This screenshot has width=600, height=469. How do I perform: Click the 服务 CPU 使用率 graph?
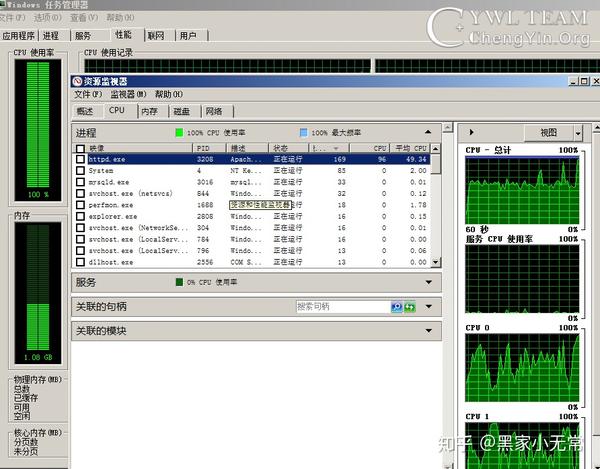522,279
